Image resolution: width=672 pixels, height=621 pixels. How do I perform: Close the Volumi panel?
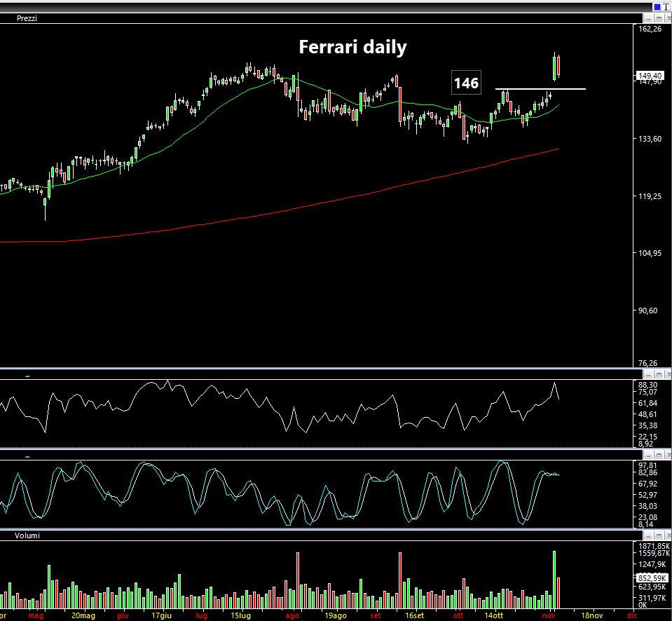click(668, 535)
